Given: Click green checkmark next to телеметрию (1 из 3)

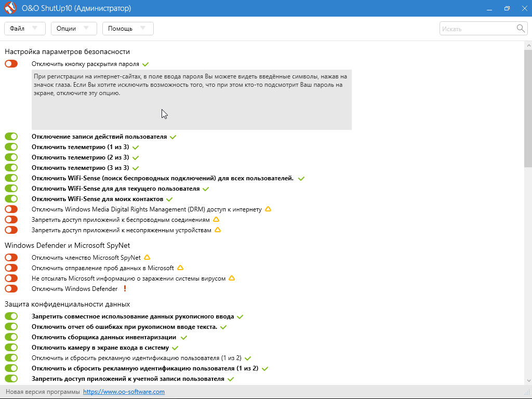Looking at the screenshot, I should tap(136, 147).
